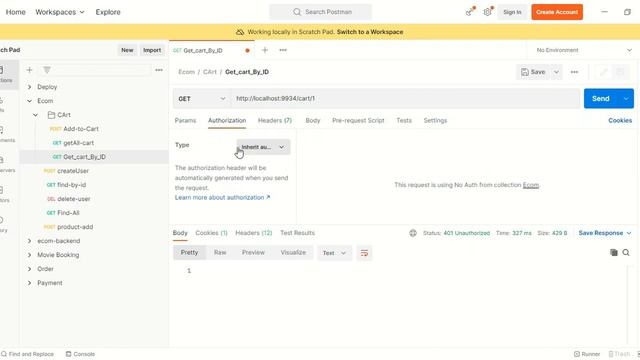Expand the Movie Booking collection
This screenshot has width=640, height=360.
tap(29, 255)
